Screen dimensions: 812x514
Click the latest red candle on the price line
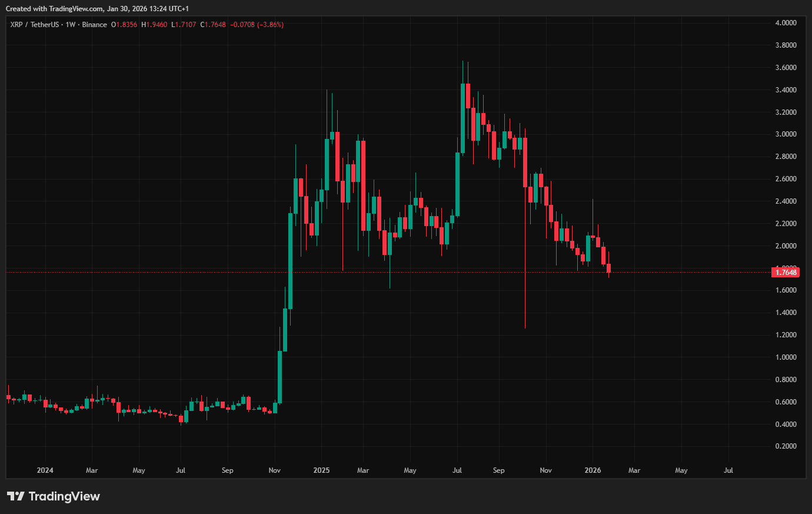pyautogui.click(x=608, y=268)
